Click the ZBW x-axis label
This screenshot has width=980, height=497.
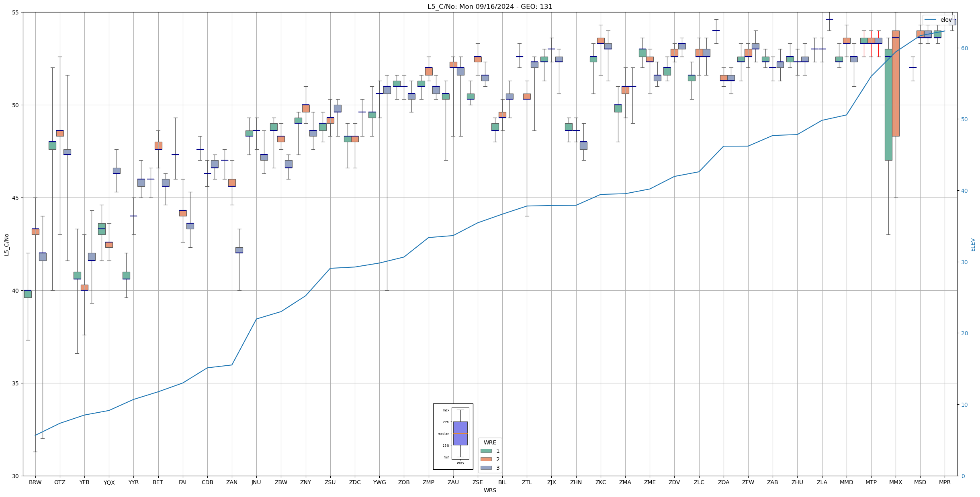click(281, 482)
